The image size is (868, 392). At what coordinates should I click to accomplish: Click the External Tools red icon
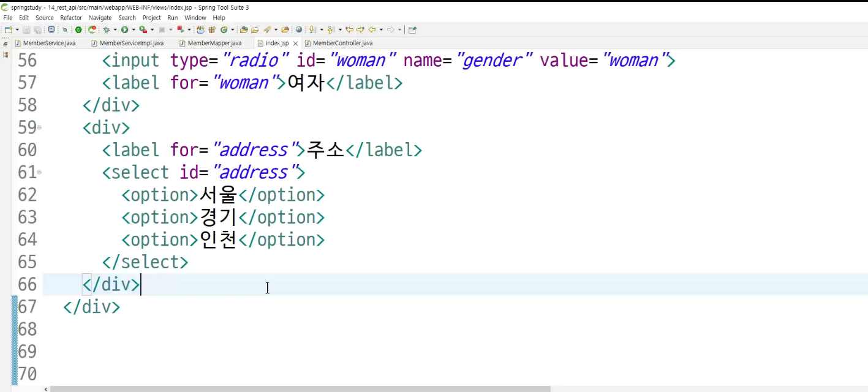click(x=181, y=29)
